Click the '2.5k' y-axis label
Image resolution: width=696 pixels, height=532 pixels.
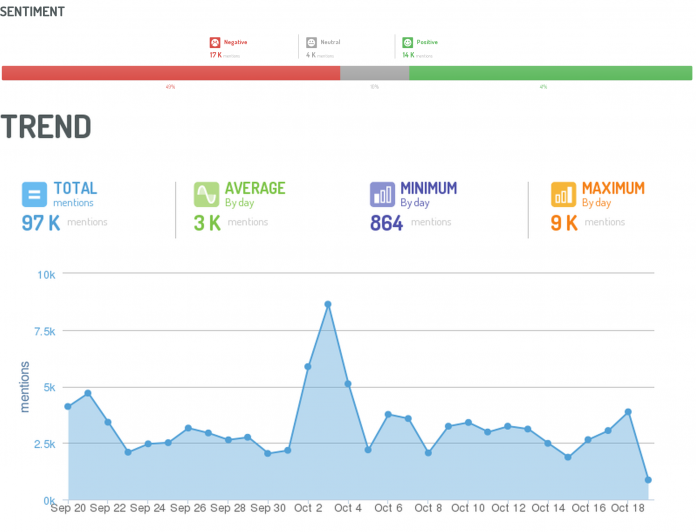[x=45, y=444]
